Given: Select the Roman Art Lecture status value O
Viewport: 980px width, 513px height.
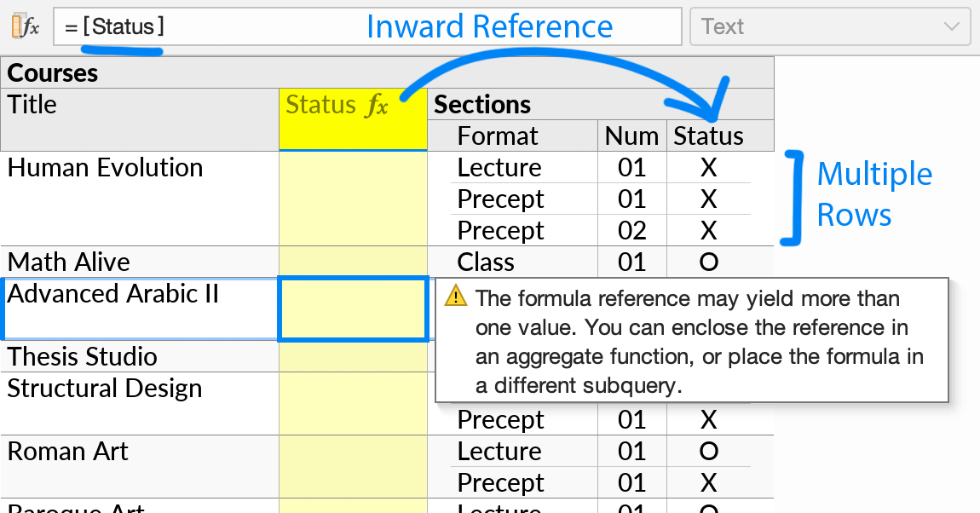Looking at the screenshot, I should pos(709,450).
